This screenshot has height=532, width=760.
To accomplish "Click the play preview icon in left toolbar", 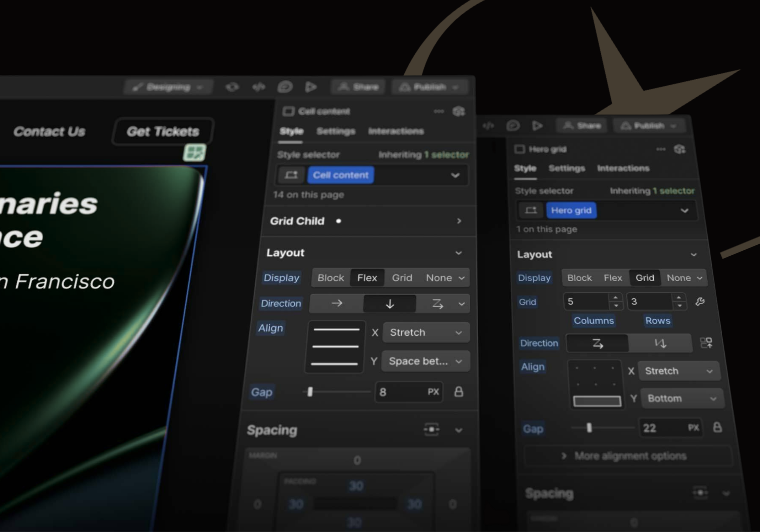I will 310,87.
